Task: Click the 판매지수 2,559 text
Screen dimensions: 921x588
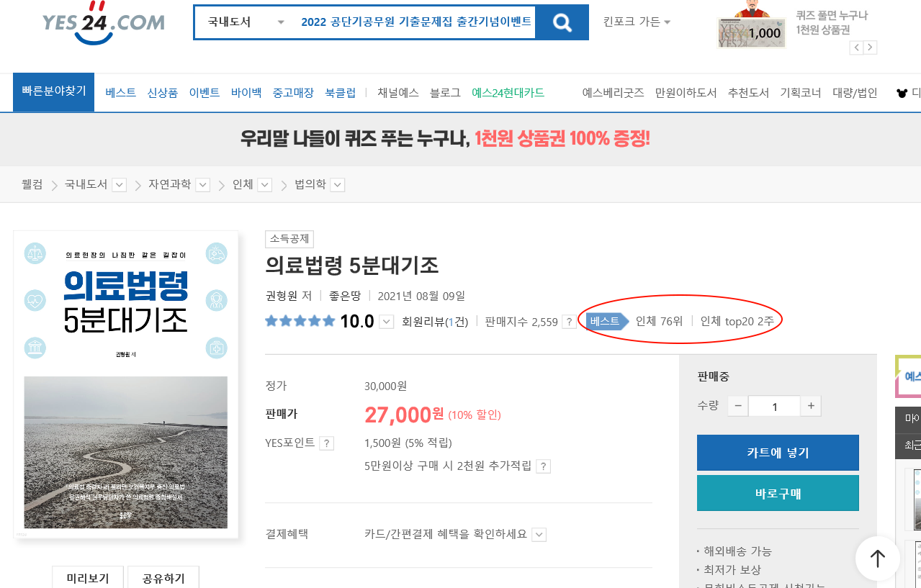Action: 521,322
